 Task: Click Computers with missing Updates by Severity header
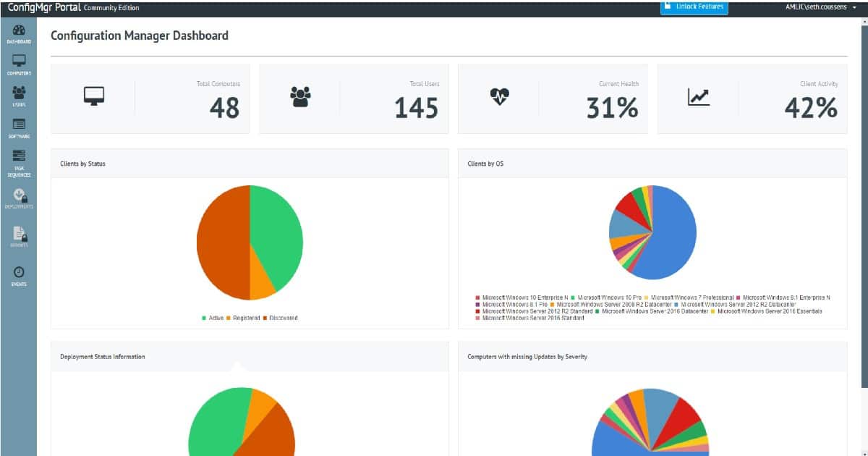tap(652, 357)
